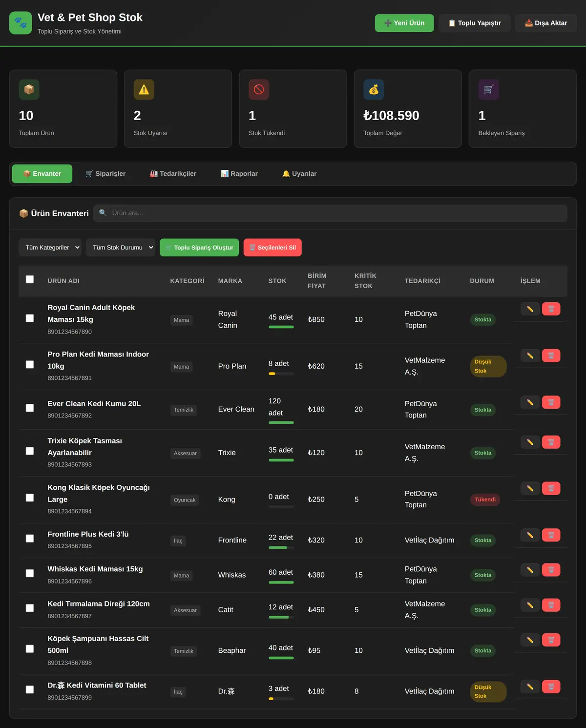Delete the Trixie Köpek Tasması row
This screenshot has height=728, width=586.
point(551,442)
